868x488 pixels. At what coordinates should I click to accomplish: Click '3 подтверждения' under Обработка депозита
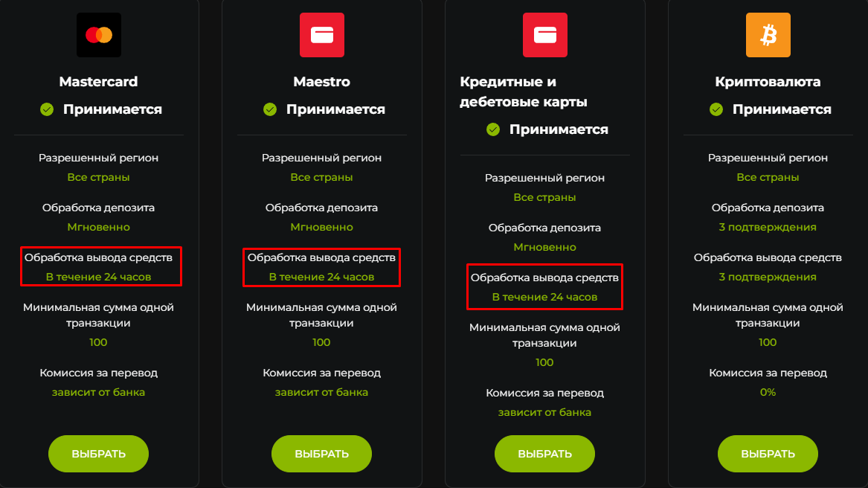click(x=768, y=227)
